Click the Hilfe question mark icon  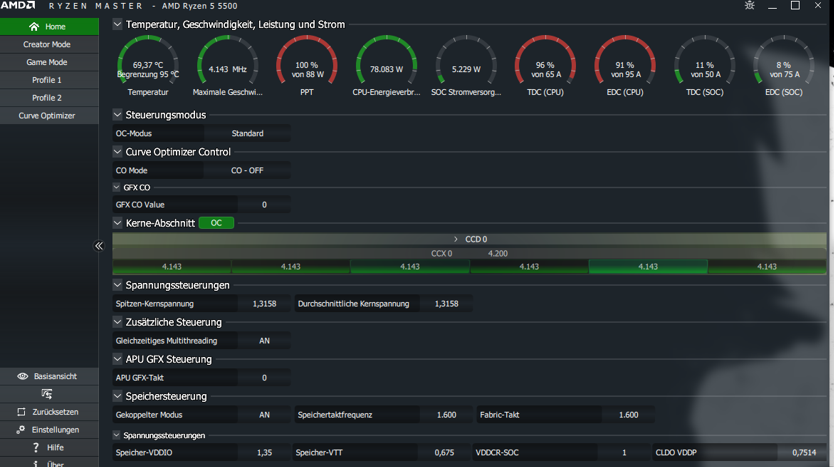tap(36, 447)
